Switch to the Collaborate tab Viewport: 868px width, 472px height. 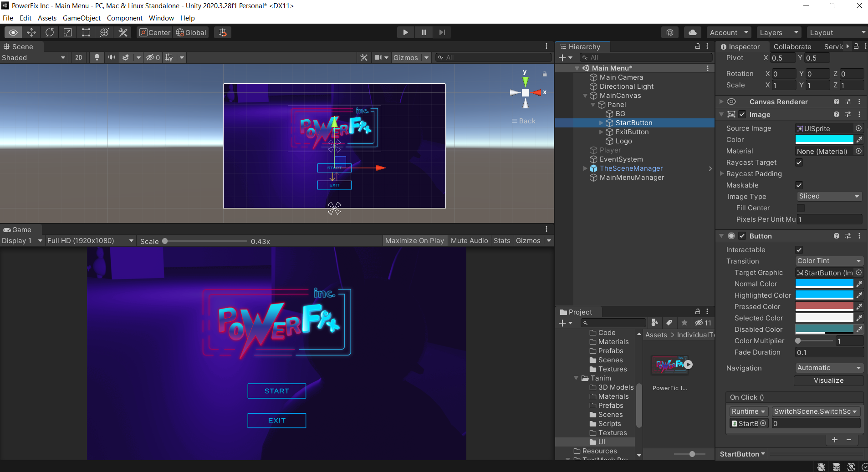[792, 46]
